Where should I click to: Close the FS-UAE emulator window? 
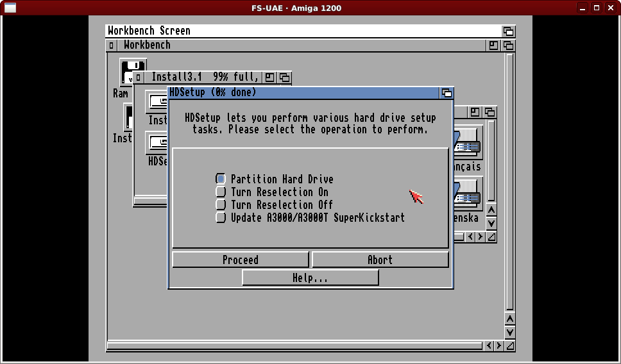click(611, 8)
